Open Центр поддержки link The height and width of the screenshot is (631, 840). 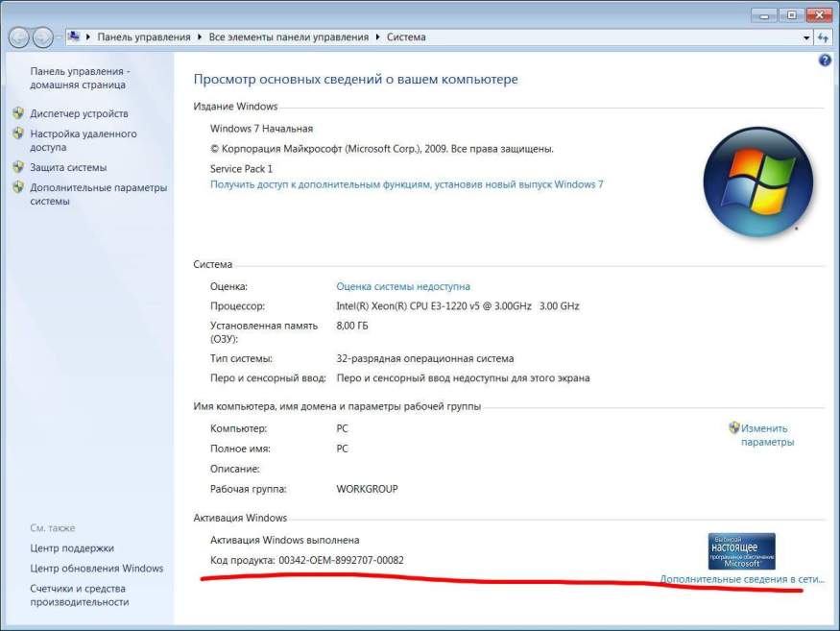click(x=72, y=547)
